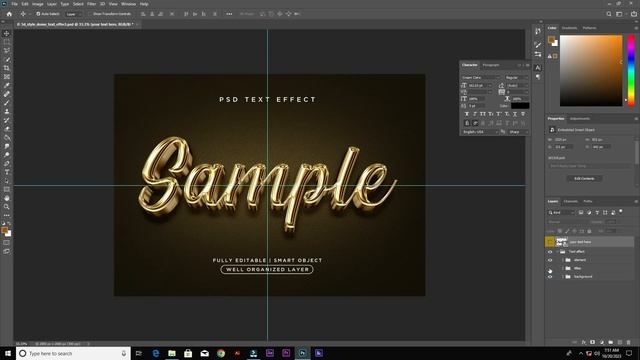Open the Auto-Select Layer dropdown
Screen dimensions: 640x360
[74, 14]
